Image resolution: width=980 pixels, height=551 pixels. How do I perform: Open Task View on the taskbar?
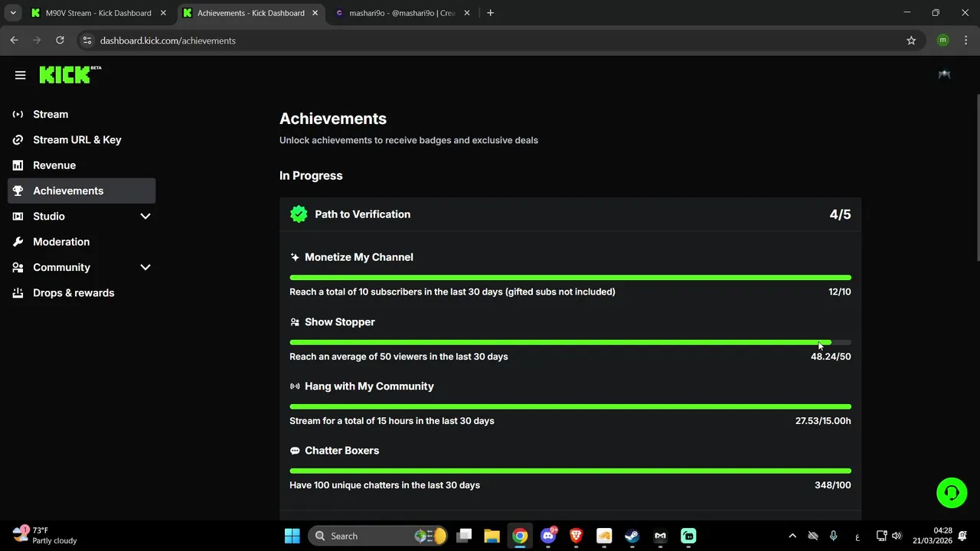464,536
